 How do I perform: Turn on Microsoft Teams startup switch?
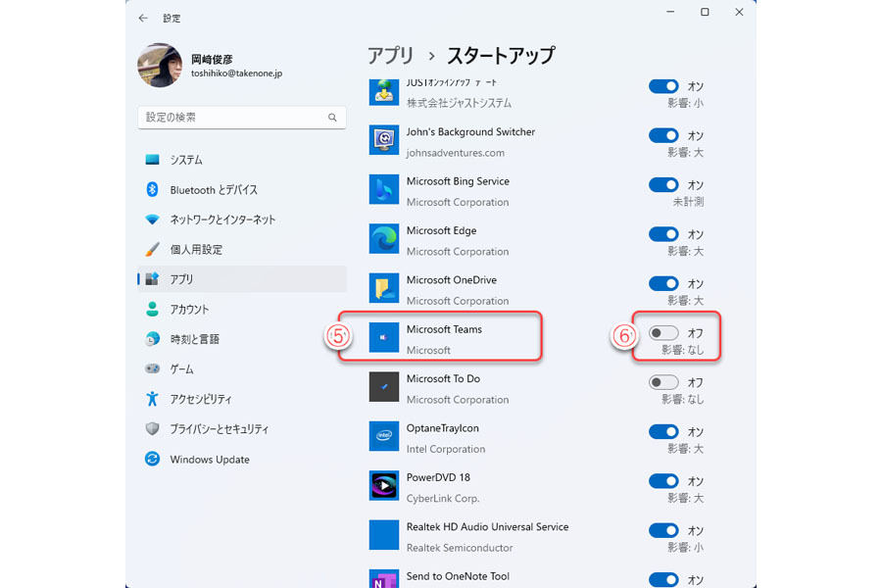pos(663,333)
